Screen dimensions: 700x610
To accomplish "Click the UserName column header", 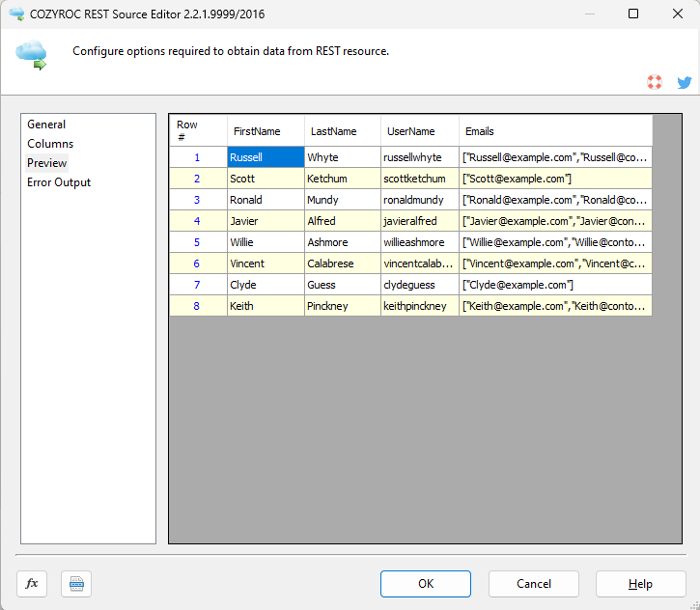I will coord(420,131).
